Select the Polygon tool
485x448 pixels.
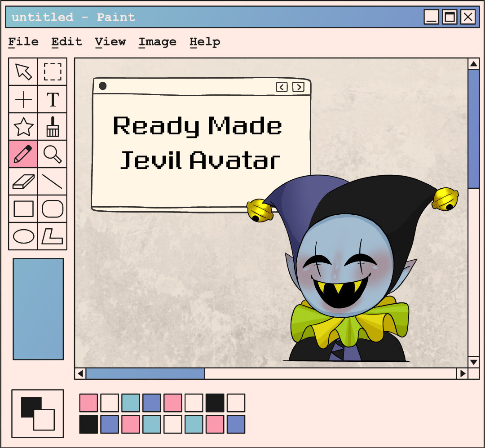point(53,236)
